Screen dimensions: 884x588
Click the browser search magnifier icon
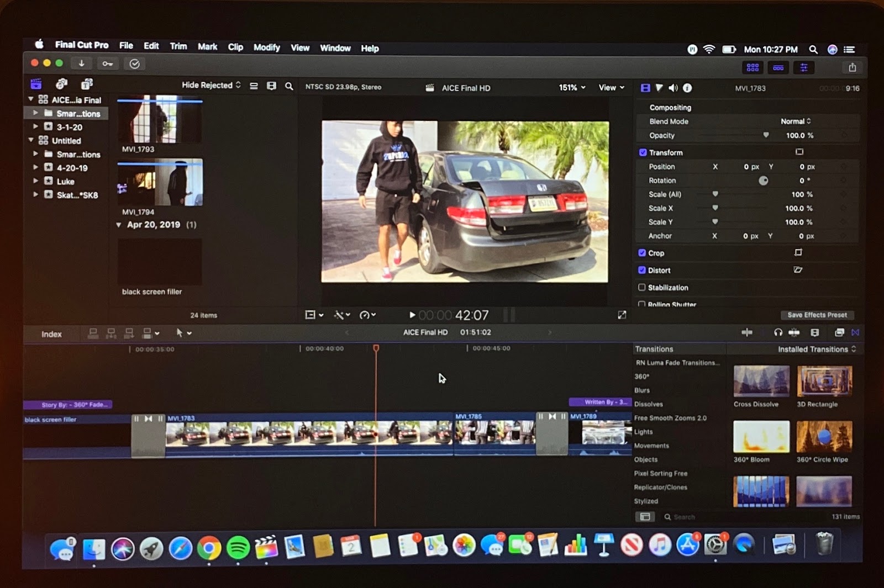click(289, 86)
